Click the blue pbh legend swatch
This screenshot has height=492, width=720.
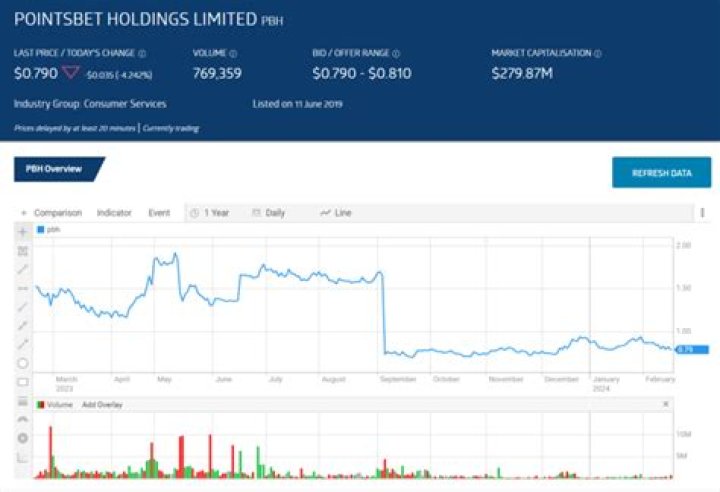click(x=40, y=229)
